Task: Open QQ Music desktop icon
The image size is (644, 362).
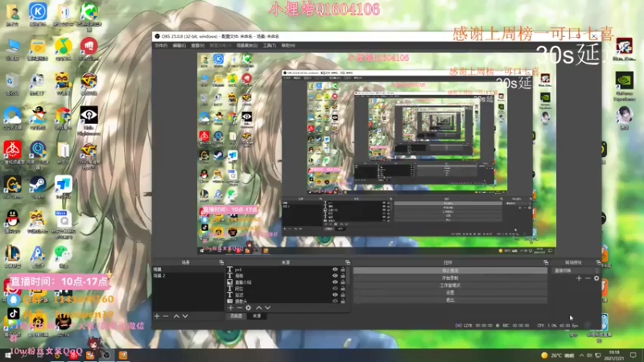Action: 63,46
